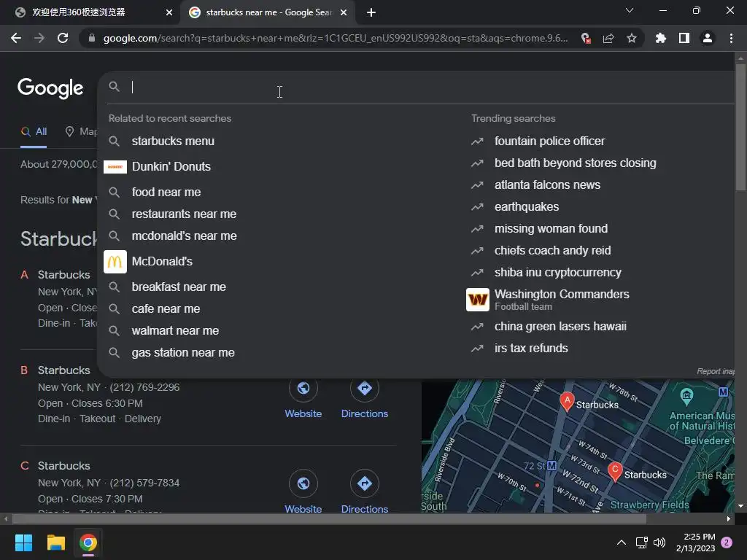
Task: Open the Windows Start menu
Action: [x=23, y=542]
